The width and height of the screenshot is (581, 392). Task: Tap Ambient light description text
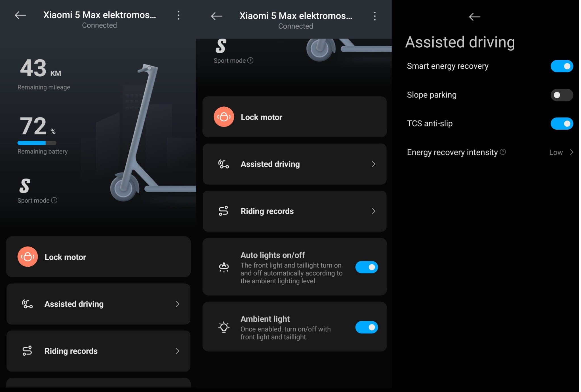pos(285,333)
